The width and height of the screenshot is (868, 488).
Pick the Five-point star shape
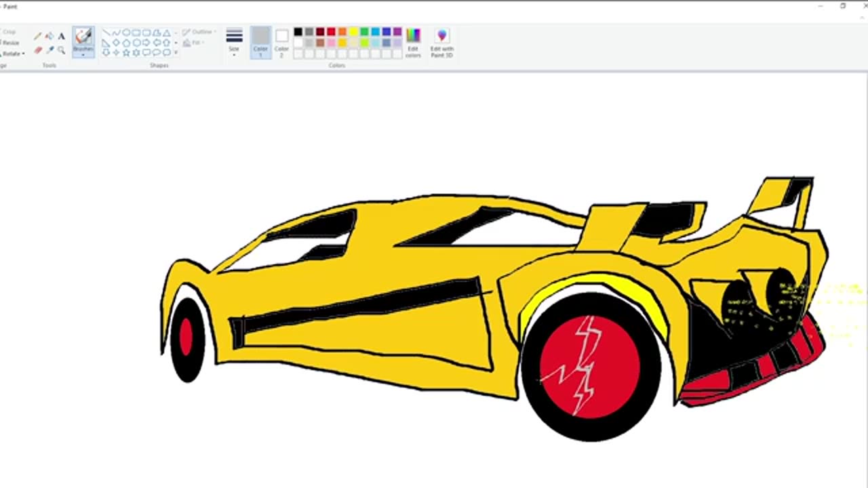pyautogui.click(x=126, y=53)
